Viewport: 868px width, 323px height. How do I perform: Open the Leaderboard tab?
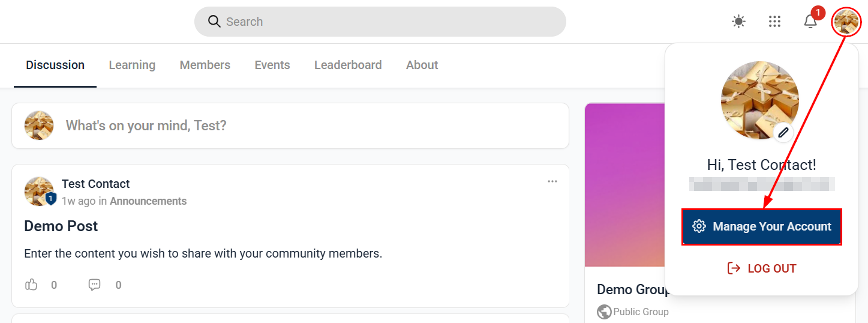[x=348, y=65]
